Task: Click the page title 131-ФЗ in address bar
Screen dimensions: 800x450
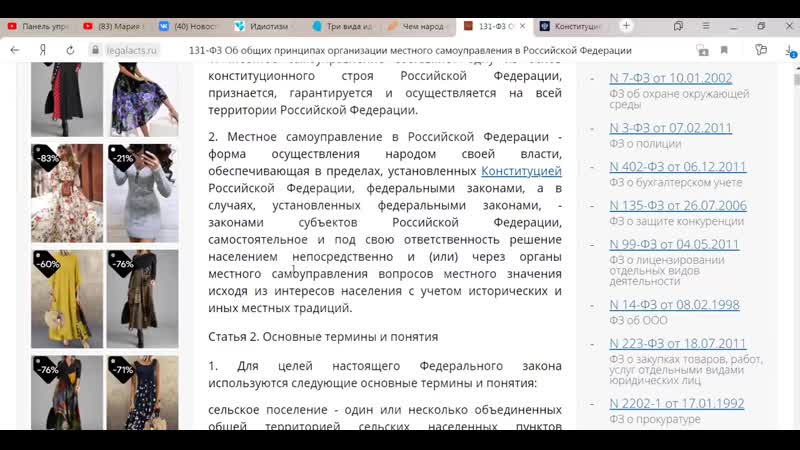Action: coord(410,51)
